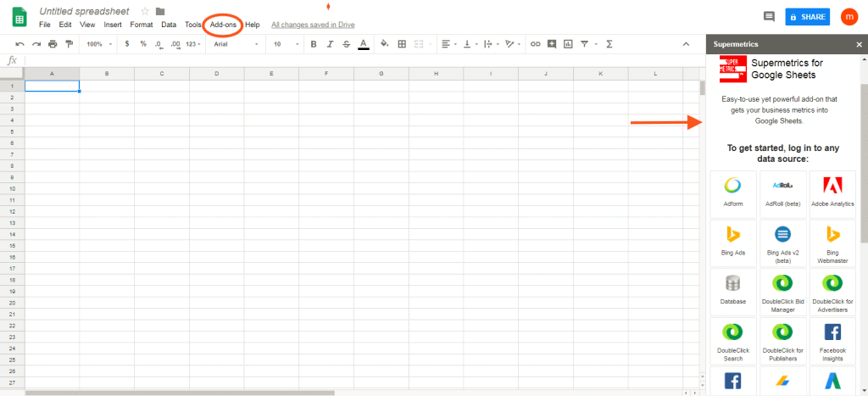Insert comment icon in toolbar
The width and height of the screenshot is (868, 396).
click(x=551, y=44)
